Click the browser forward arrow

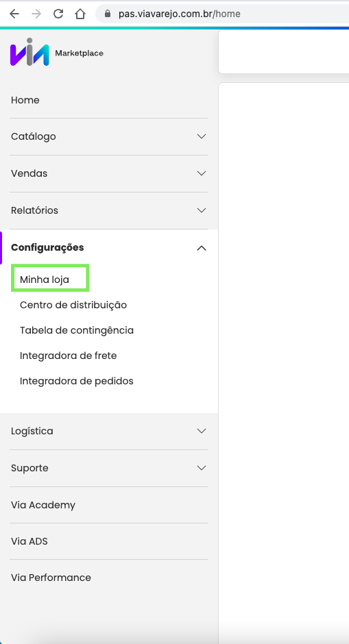click(36, 14)
